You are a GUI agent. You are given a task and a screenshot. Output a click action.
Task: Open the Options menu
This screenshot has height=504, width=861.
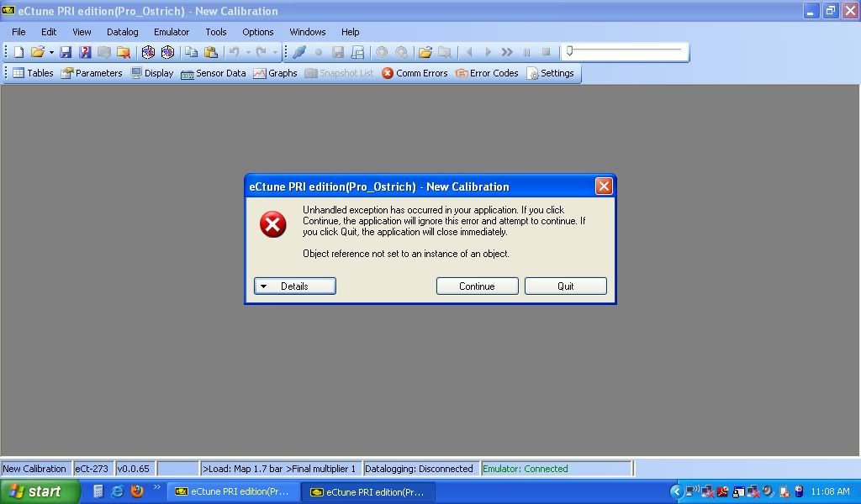click(257, 32)
